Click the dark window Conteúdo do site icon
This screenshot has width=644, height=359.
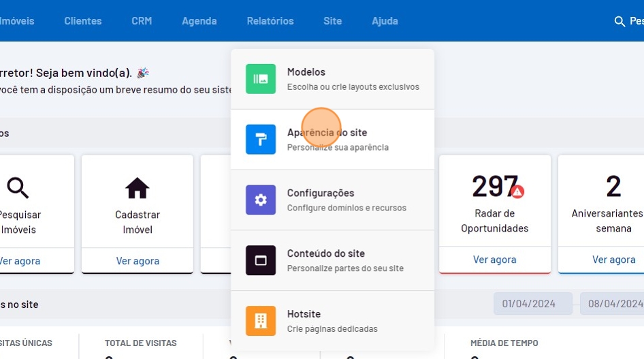click(261, 260)
